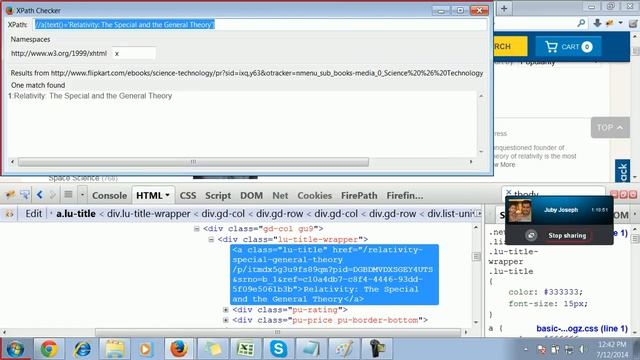Collapse the div lu-title-wrapper node
640x360 pixels.
tap(211, 240)
